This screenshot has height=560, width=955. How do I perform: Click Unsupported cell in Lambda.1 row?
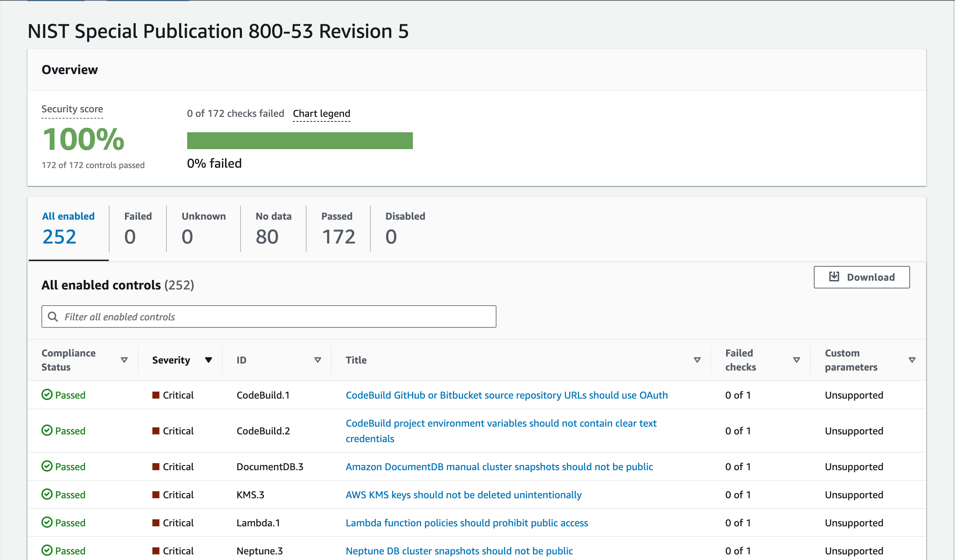(854, 522)
